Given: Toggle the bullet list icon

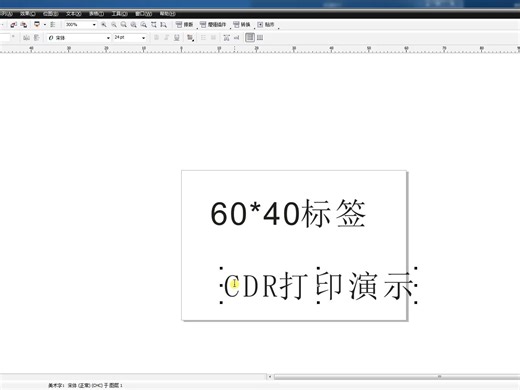Looking at the screenshot, I should [x=203, y=38].
